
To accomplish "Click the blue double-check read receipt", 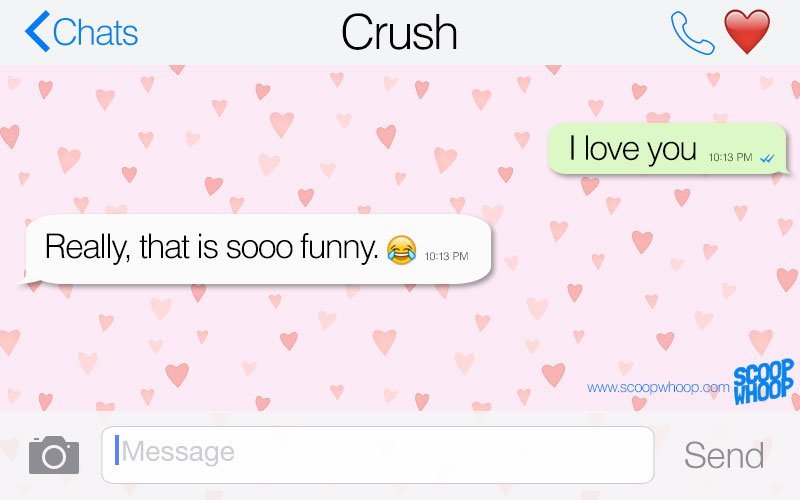I will click(767, 158).
